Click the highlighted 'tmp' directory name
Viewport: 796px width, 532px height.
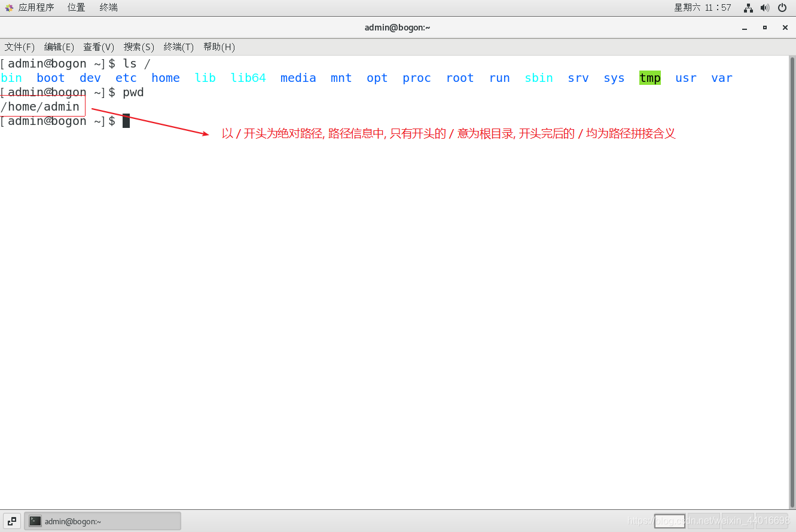(x=650, y=78)
